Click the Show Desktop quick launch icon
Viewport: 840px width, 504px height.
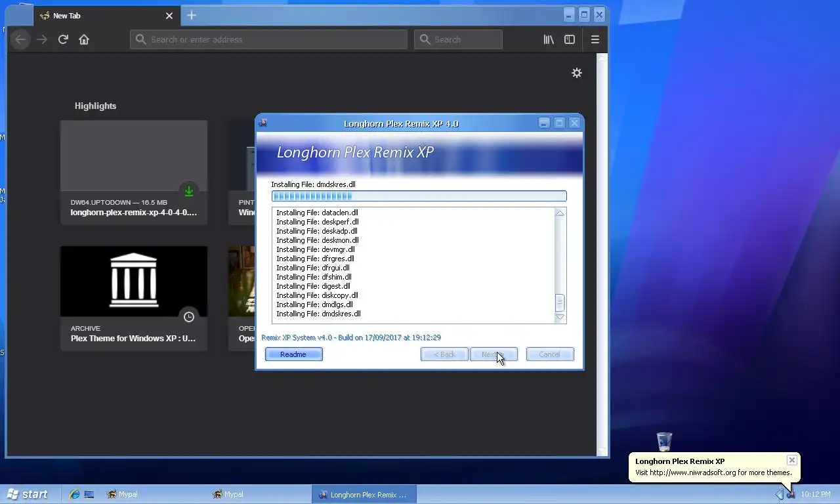90,494
